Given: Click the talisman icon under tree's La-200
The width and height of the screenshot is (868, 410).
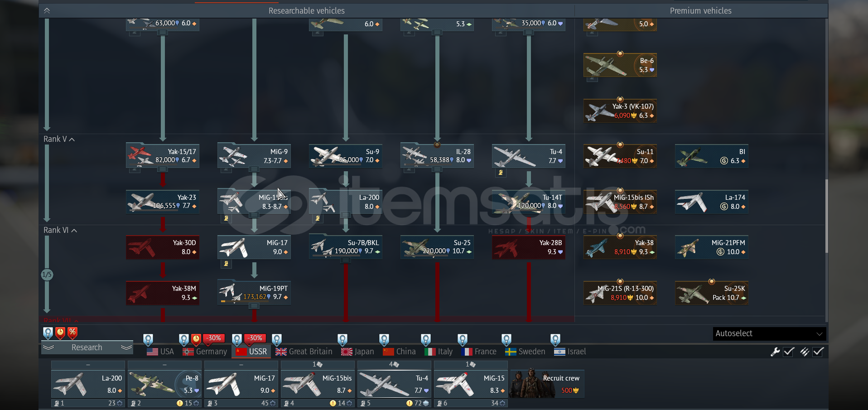Looking at the screenshot, I should tap(318, 218).
